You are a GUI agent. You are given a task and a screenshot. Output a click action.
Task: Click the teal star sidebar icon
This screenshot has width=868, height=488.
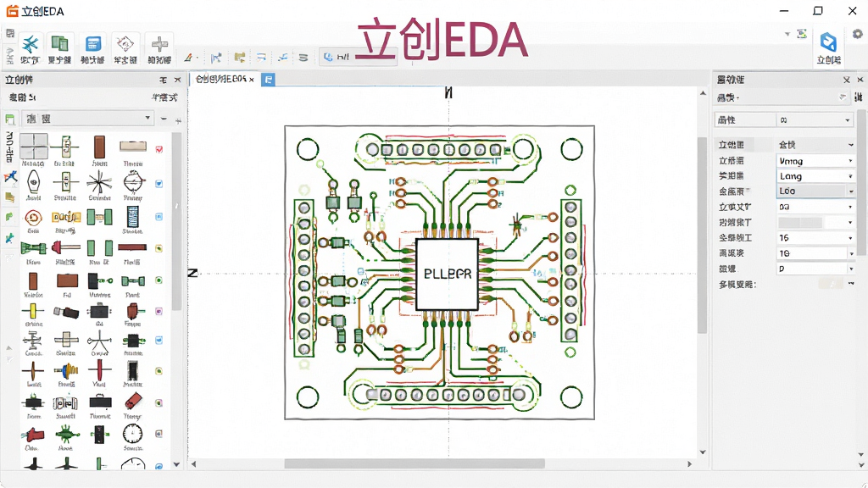(x=9, y=238)
